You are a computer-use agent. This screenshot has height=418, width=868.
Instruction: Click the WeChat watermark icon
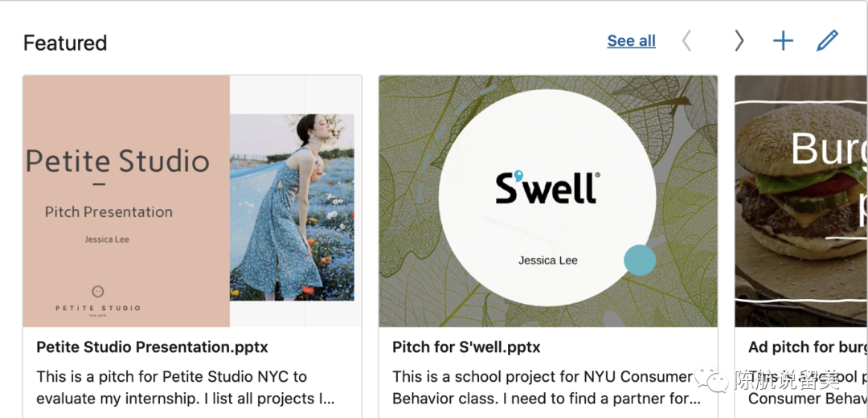pos(714,379)
